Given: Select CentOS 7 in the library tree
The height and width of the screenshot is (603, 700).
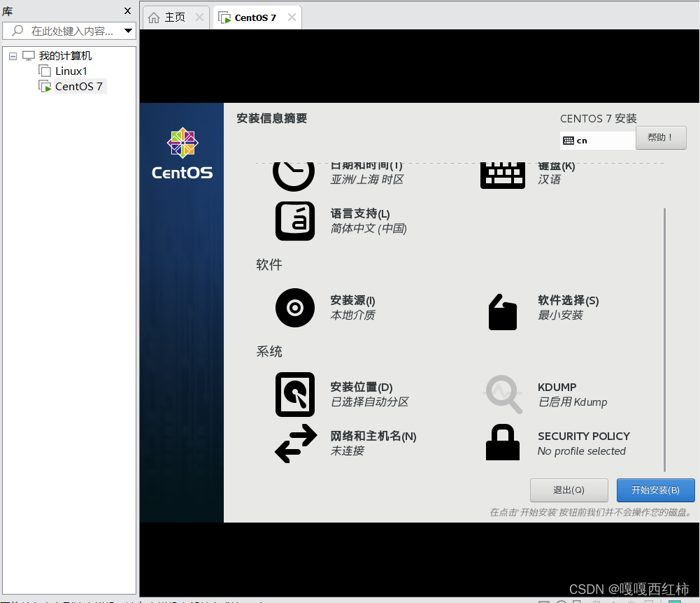Looking at the screenshot, I should (79, 86).
